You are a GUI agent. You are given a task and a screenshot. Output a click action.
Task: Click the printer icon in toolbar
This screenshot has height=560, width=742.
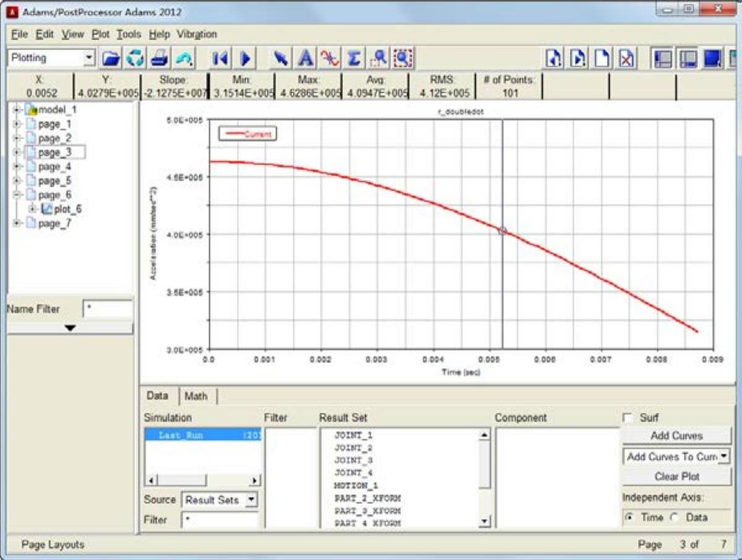158,58
